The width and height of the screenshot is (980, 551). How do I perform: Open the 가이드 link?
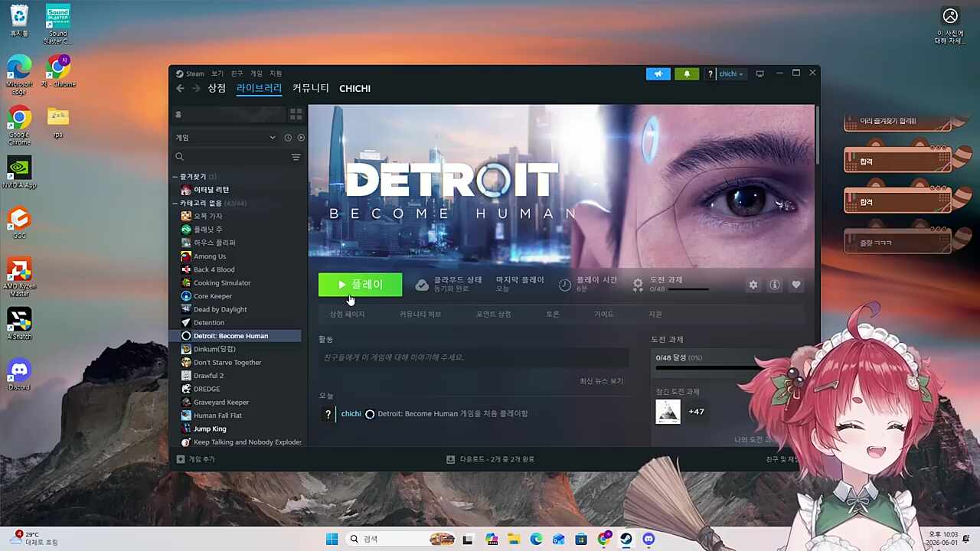[x=604, y=315]
